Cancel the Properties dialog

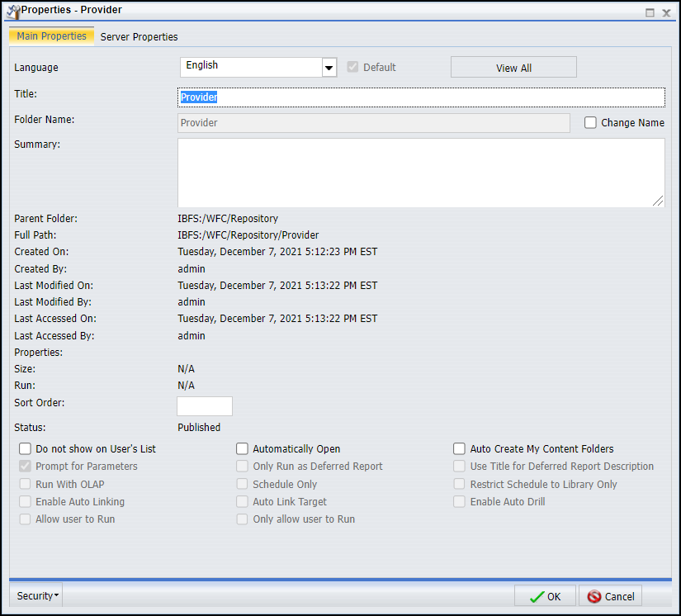click(x=610, y=595)
